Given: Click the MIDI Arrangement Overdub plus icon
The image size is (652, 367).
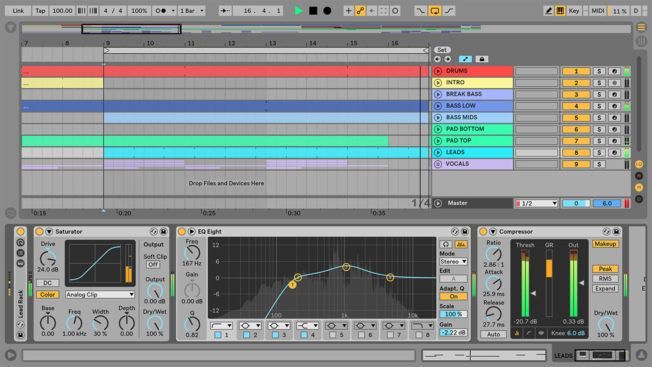Looking at the screenshot, I should [x=348, y=11].
